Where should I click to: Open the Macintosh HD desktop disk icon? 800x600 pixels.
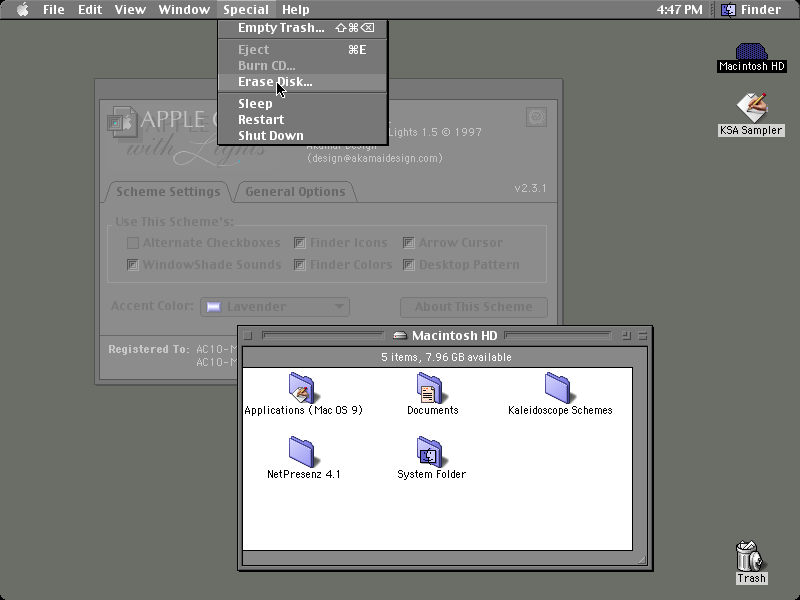tap(751, 52)
